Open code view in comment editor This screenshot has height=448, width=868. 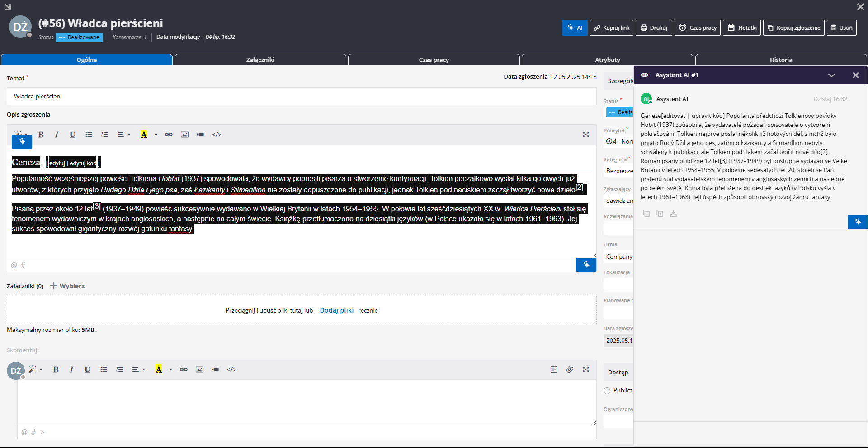point(231,369)
